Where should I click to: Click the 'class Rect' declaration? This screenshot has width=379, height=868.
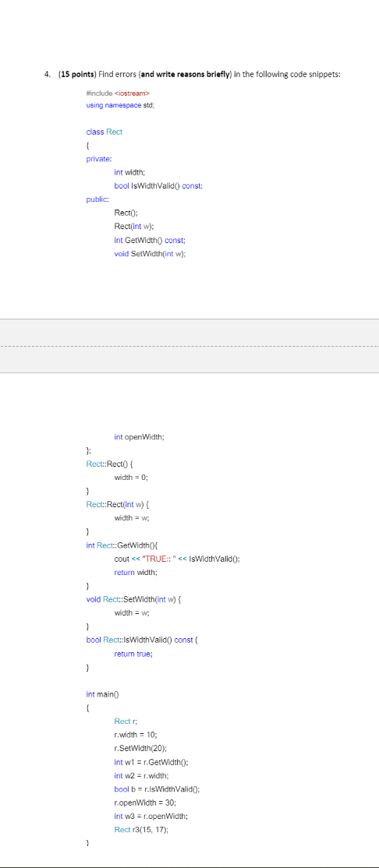[x=104, y=132]
